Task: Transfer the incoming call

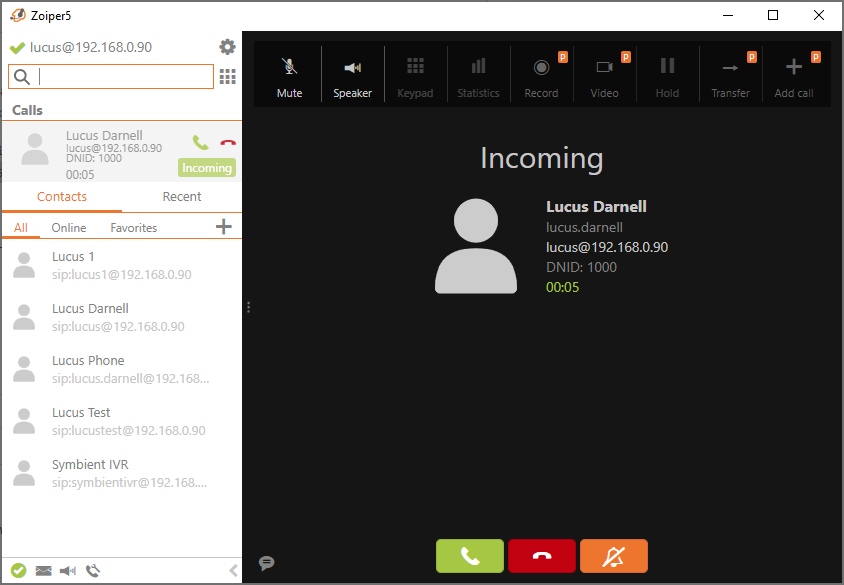Action: click(730, 72)
